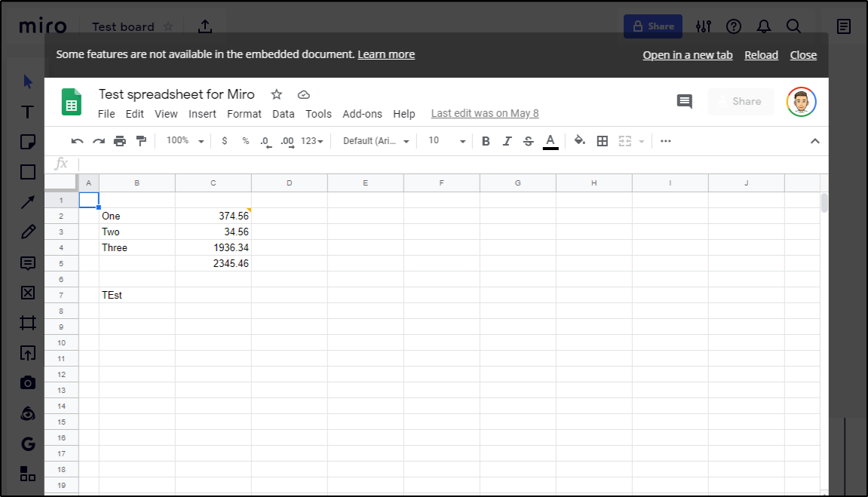Open the font size 10 dropdown
868x497 pixels.
point(447,141)
